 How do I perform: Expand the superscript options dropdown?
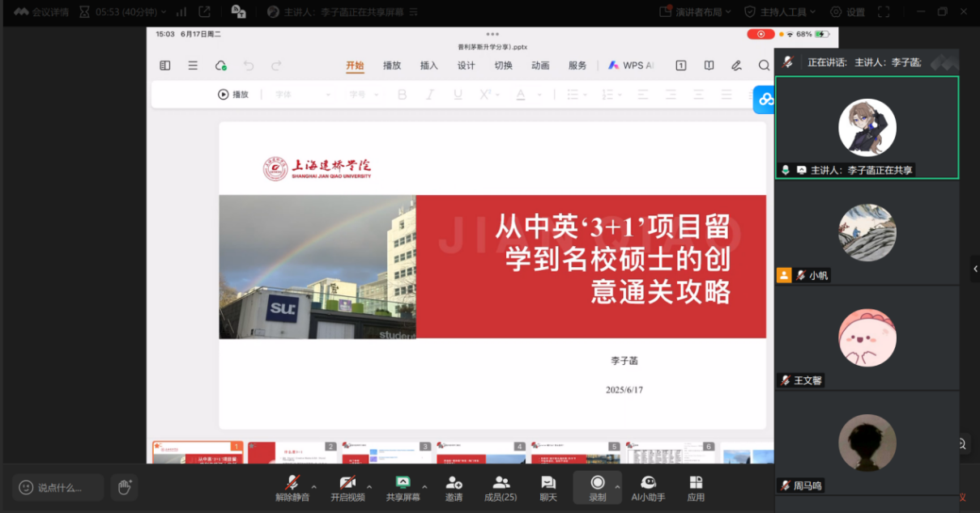pyautogui.click(x=497, y=95)
